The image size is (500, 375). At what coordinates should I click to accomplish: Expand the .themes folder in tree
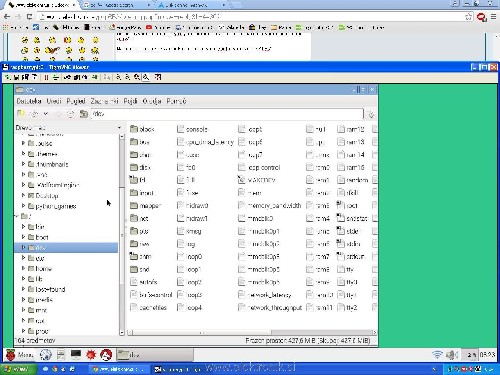(23, 154)
